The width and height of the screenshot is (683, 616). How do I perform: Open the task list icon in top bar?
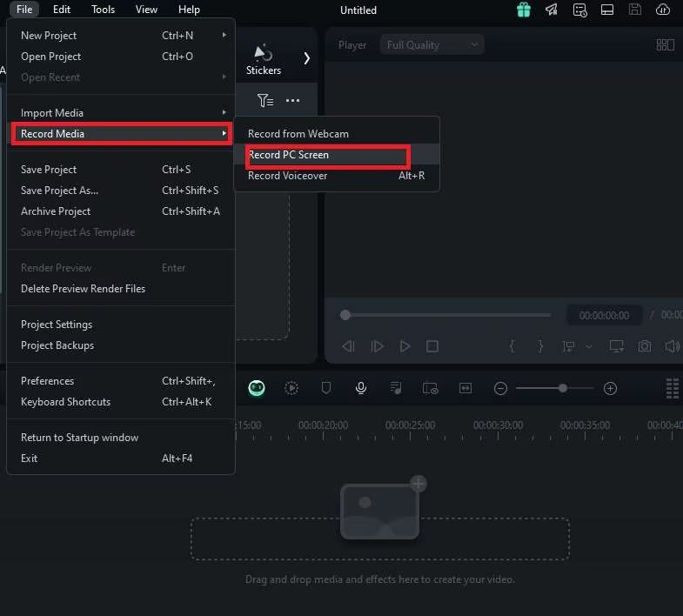coord(579,10)
